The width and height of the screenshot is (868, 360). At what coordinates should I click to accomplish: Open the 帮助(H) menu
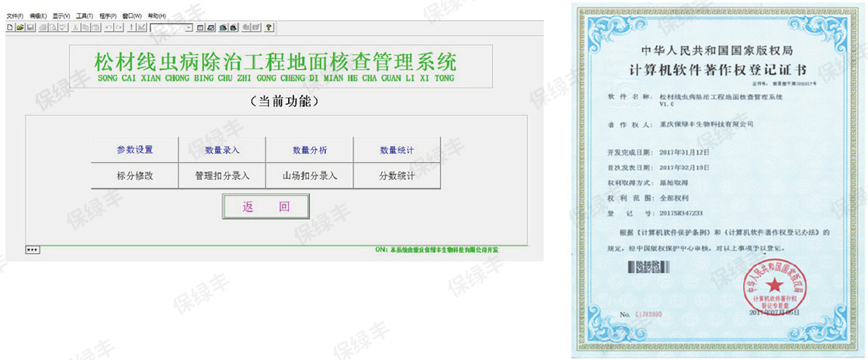click(156, 16)
